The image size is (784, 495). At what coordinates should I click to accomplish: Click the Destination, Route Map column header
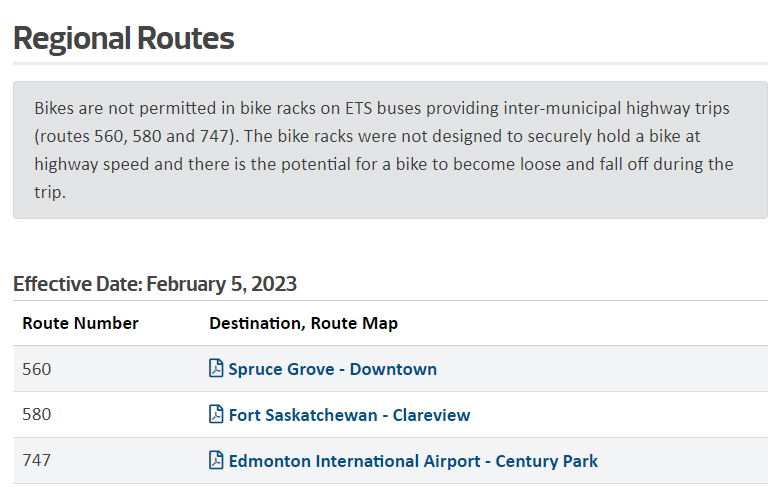(x=304, y=324)
